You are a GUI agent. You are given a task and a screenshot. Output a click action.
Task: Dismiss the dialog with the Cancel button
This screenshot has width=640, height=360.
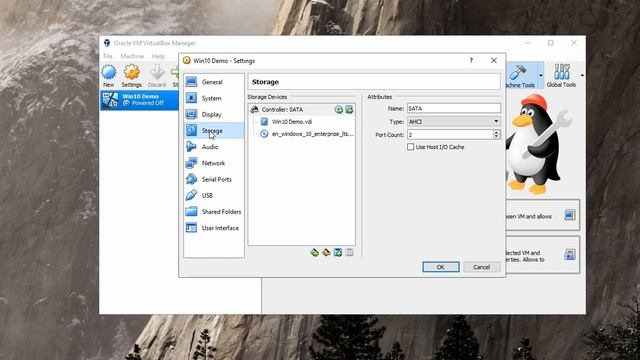tap(482, 267)
